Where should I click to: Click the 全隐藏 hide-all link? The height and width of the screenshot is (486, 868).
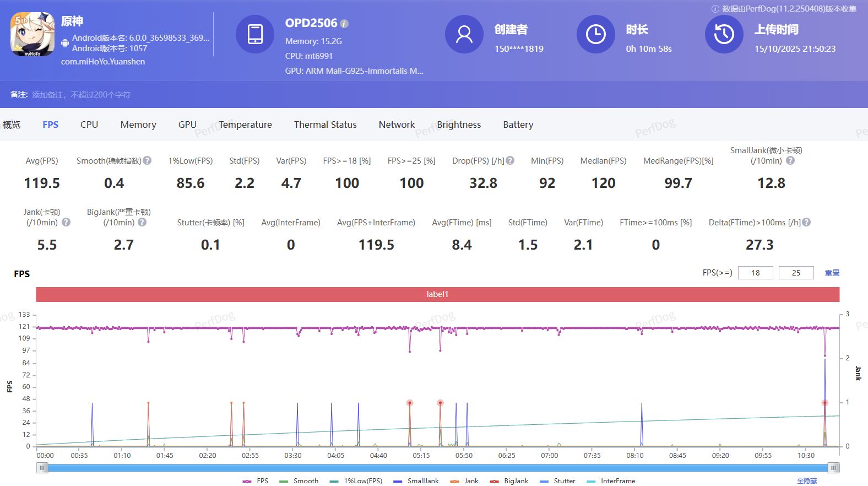click(806, 481)
